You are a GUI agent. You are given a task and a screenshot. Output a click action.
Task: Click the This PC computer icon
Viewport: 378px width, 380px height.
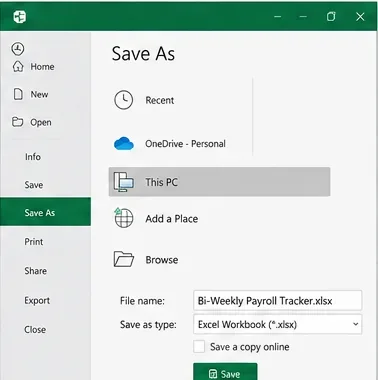[124, 182]
